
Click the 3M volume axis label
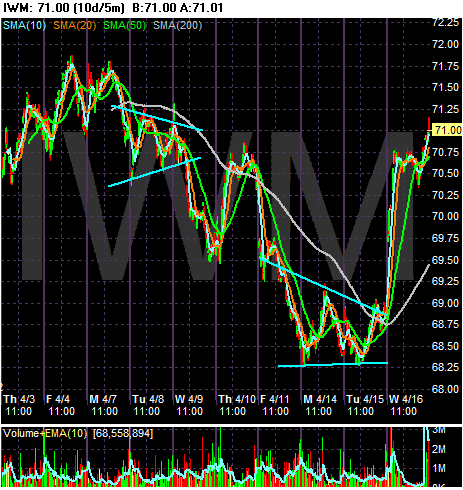(439, 430)
